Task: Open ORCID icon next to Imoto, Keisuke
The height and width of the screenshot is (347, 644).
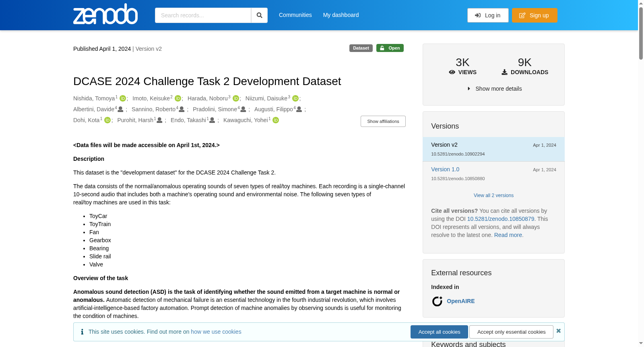Action: coord(178,98)
